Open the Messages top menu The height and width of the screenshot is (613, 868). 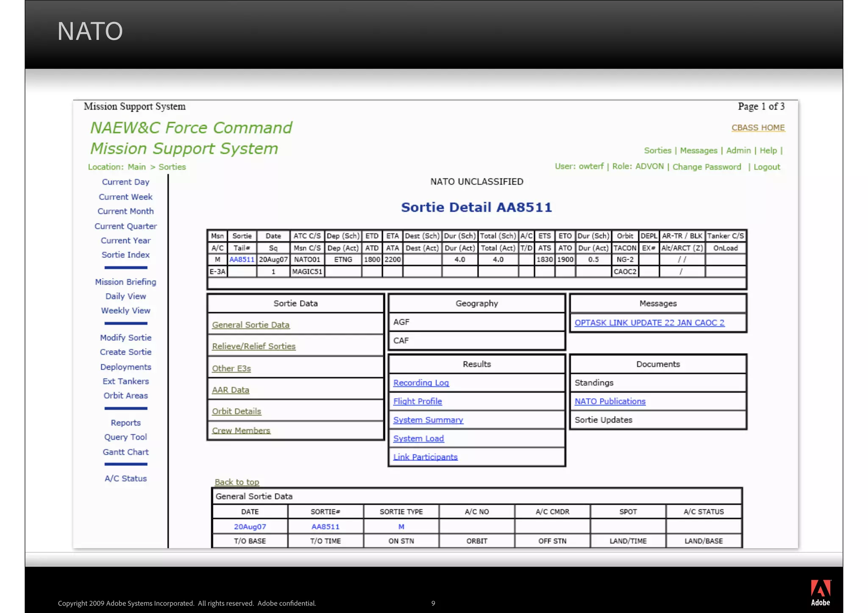point(698,150)
